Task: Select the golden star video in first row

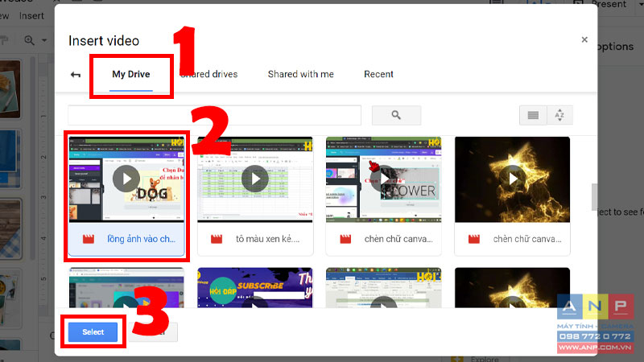Action: point(512,179)
